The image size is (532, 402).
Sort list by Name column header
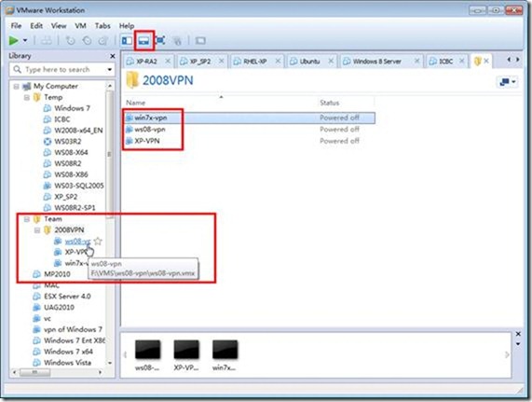pyautogui.click(x=136, y=103)
